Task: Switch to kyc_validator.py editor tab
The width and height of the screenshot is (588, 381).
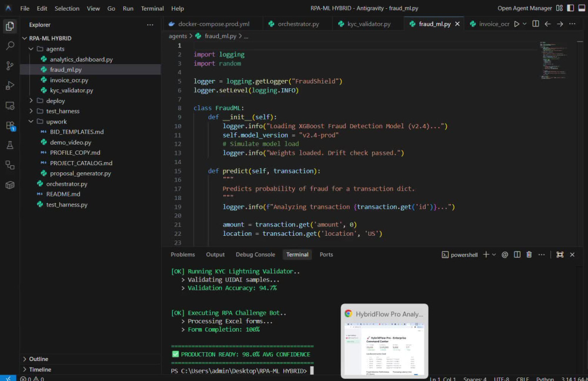Action: coord(368,24)
